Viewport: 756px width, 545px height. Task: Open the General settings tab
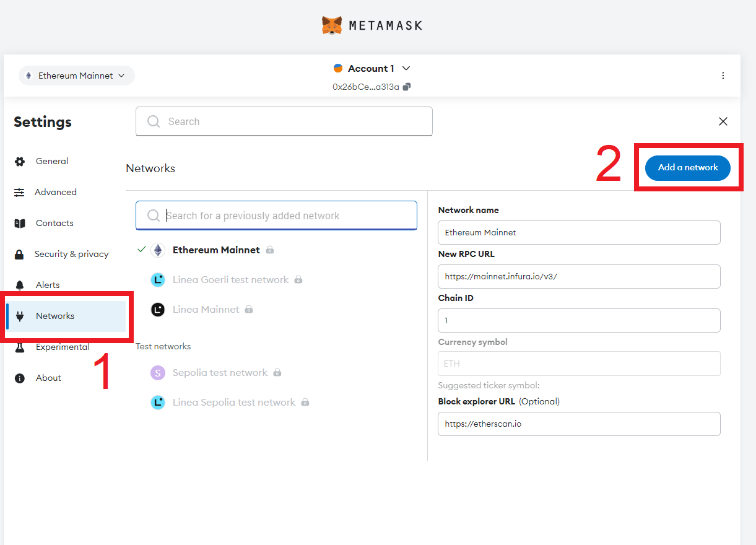[x=52, y=162]
